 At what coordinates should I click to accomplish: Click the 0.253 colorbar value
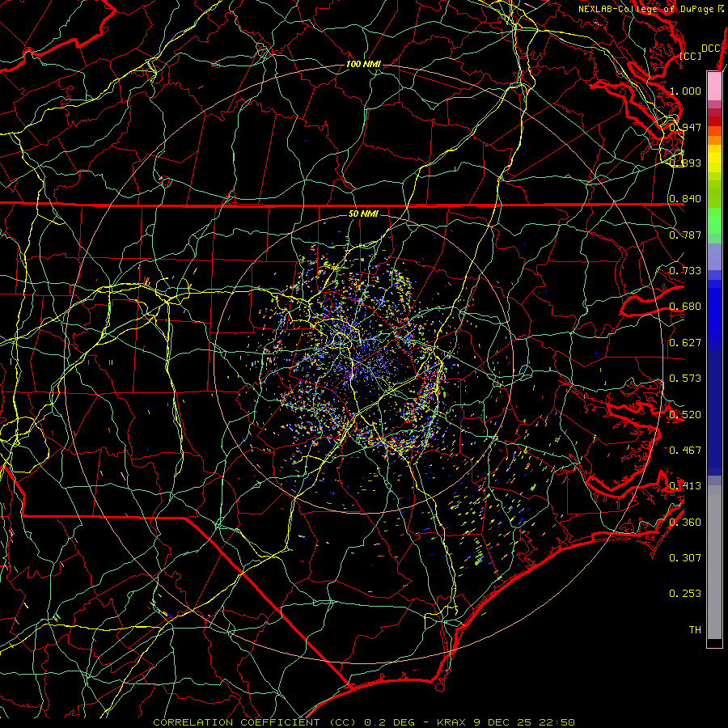tap(685, 594)
